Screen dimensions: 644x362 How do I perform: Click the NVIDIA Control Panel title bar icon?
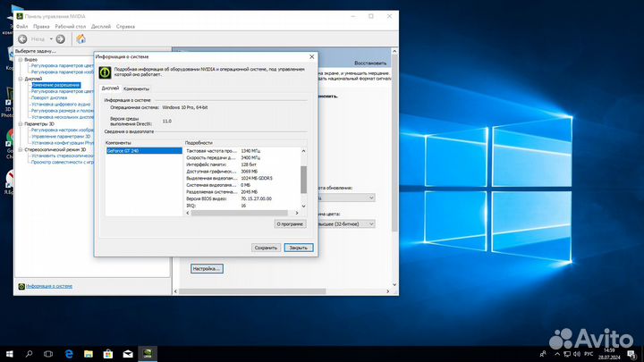pyautogui.click(x=20, y=16)
